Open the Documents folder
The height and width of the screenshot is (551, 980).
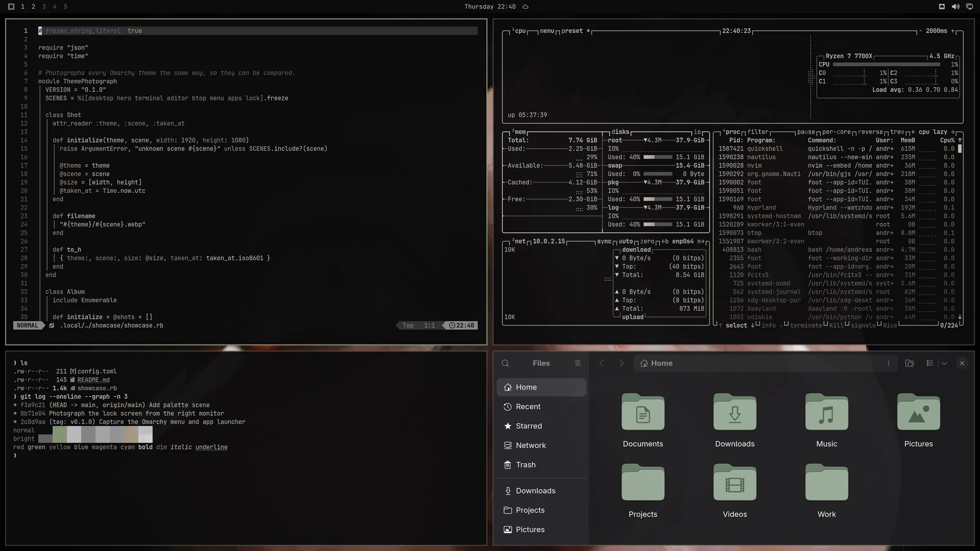coord(643,421)
